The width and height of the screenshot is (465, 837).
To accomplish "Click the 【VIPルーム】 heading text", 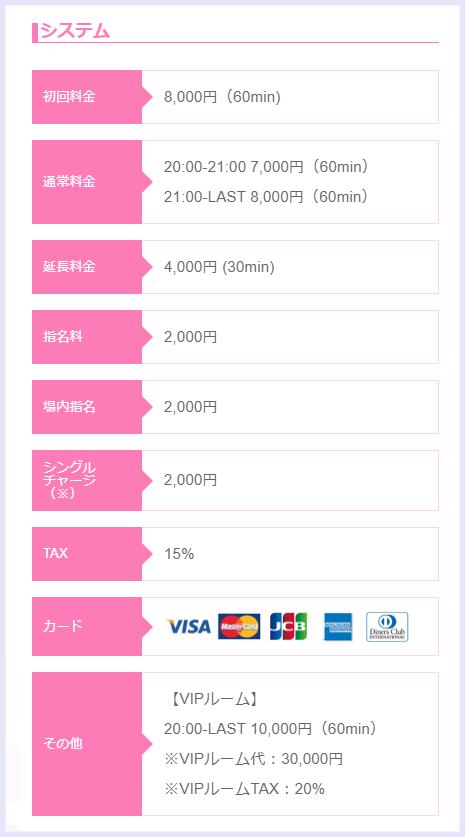I will 211,699.
